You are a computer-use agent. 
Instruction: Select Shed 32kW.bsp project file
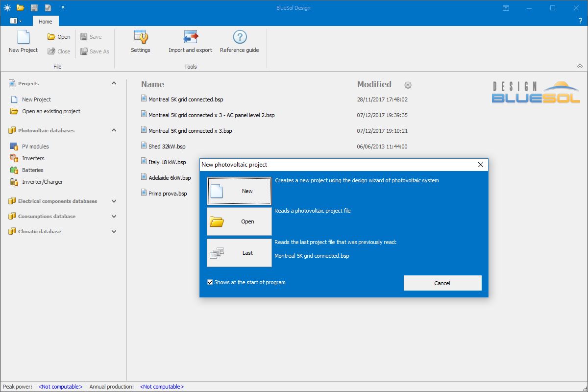167,147
